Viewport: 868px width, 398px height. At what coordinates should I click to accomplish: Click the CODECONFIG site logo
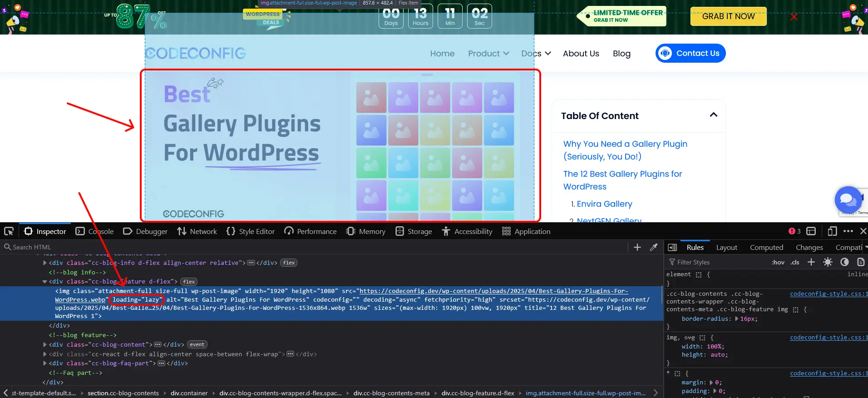(196, 53)
